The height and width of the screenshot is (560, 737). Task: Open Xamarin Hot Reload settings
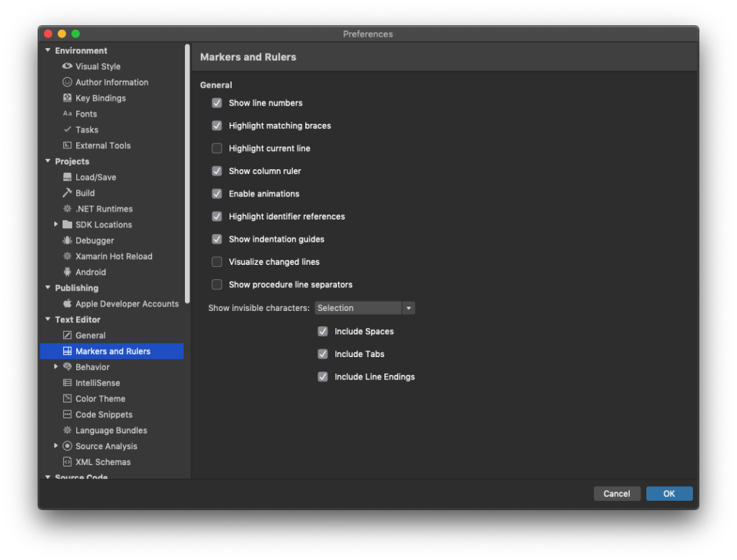click(x=66, y=256)
